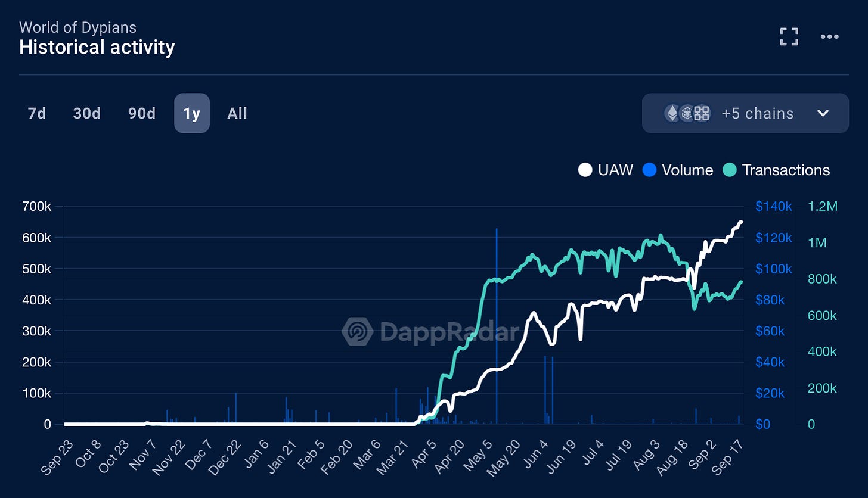Select the 7d time range
The height and width of the screenshot is (498, 868).
[37, 113]
